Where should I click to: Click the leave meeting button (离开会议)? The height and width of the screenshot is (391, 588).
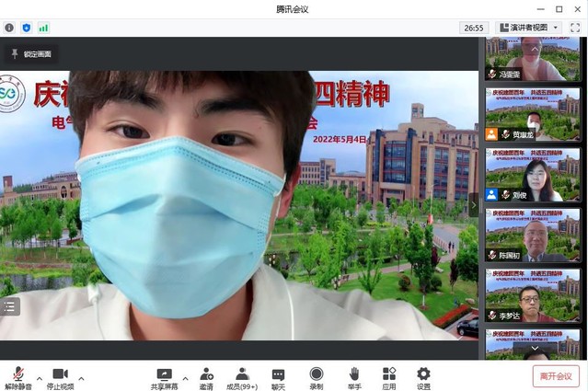coord(556,376)
